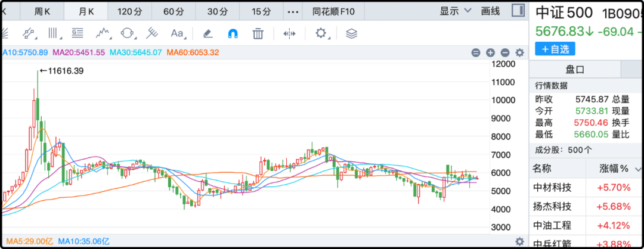Select the vertical parallel lines tool
Image resolution: width=644 pixels, height=249 pixels.
click(x=54, y=33)
